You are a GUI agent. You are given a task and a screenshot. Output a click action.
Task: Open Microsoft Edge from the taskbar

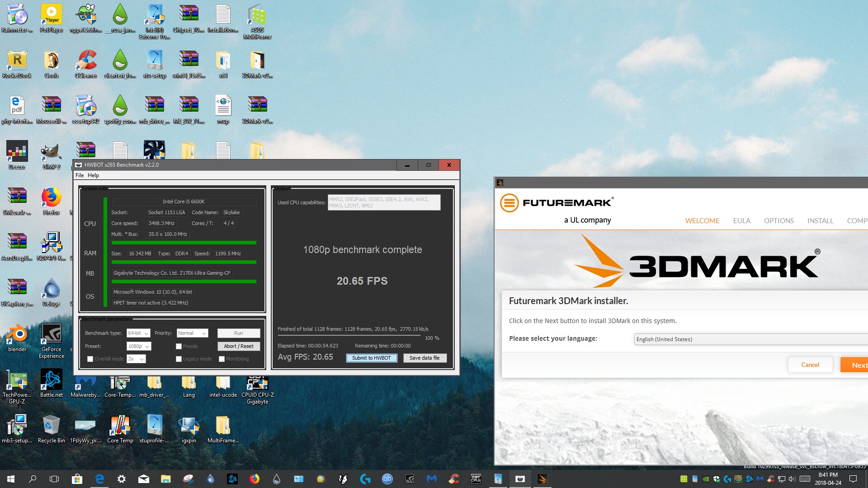click(x=99, y=479)
